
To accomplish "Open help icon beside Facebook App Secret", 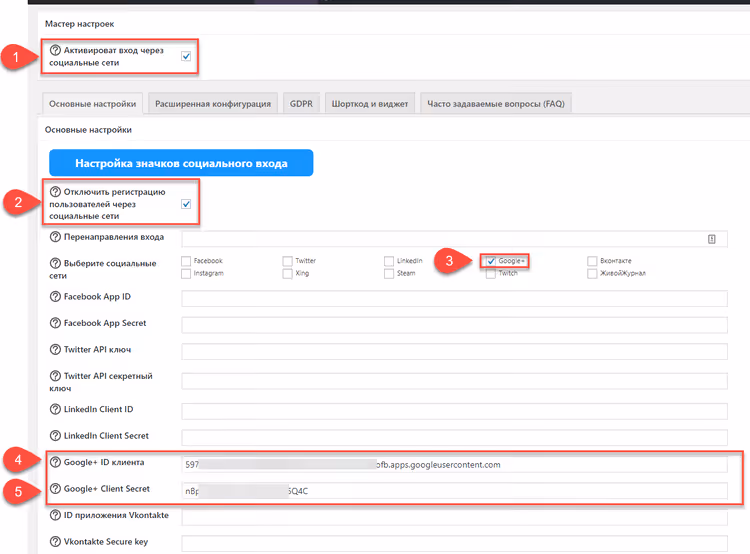I will (x=55, y=323).
